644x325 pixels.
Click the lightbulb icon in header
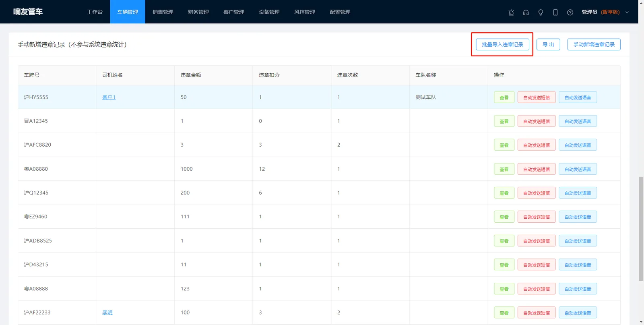pyautogui.click(x=541, y=12)
